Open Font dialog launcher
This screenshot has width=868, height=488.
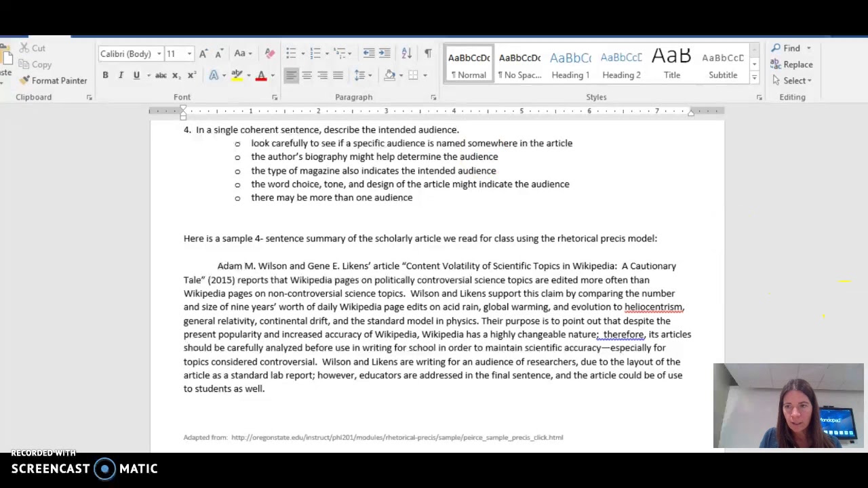(275, 98)
